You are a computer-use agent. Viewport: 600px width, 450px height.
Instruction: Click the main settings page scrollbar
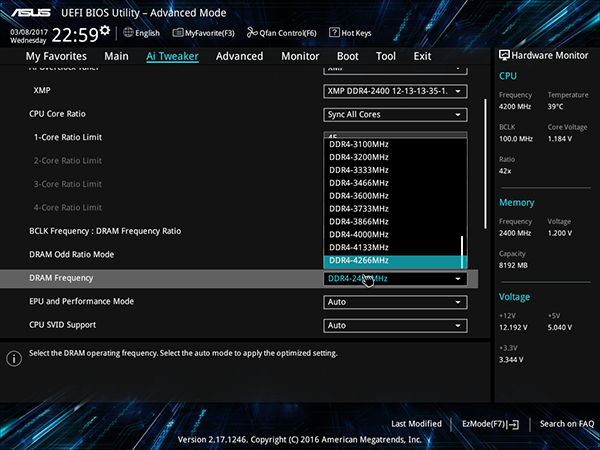tap(486, 164)
